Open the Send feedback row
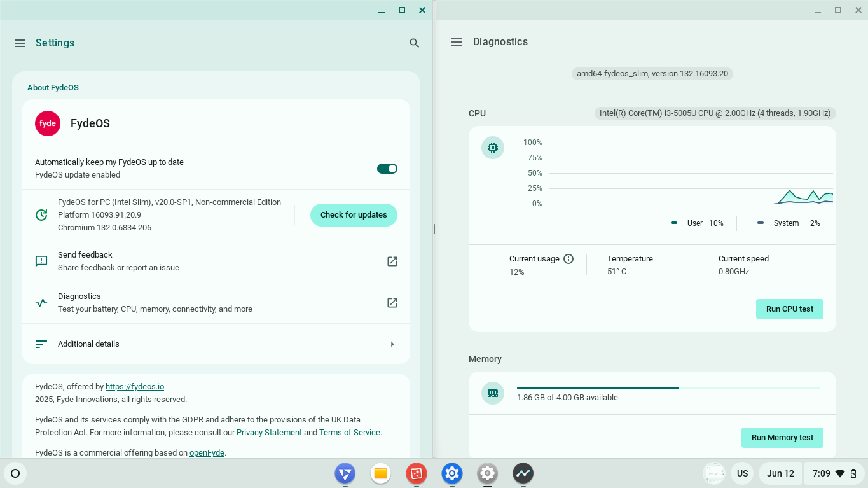 pyautogui.click(x=191, y=261)
